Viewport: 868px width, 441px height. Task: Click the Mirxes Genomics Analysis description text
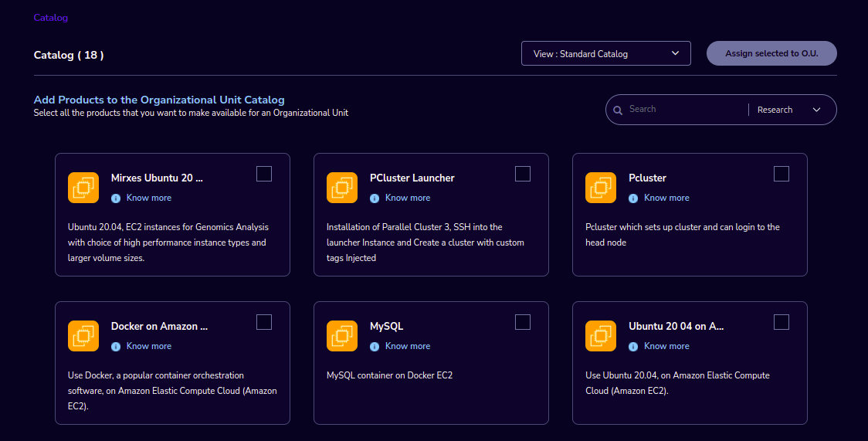168,243
